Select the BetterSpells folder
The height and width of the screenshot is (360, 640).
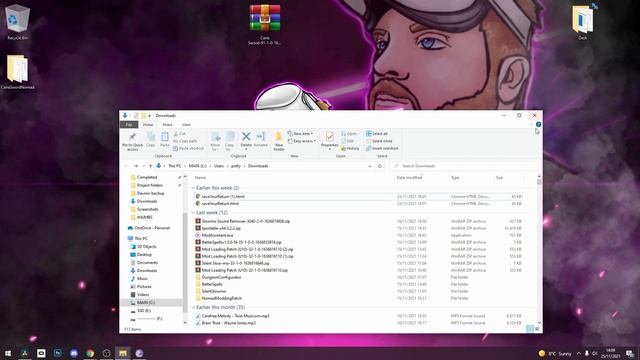[x=212, y=284]
